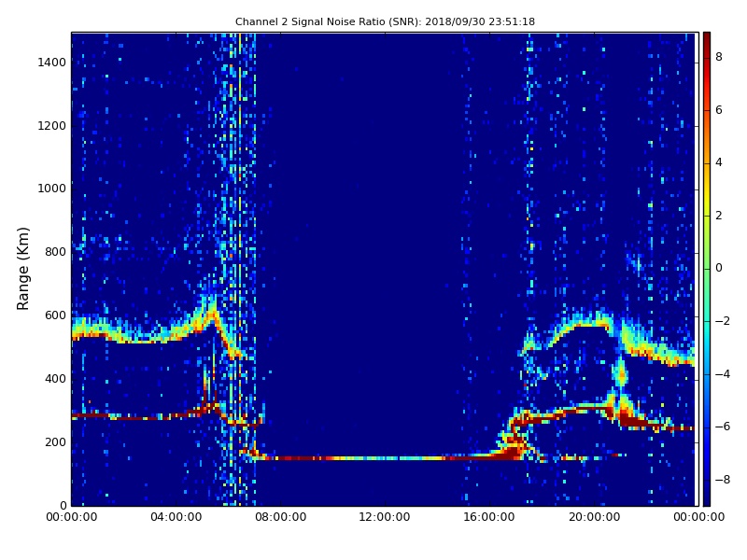The image size is (747, 560).
Task: Click the colorbar tick label −6
Action: click(x=723, y=427)
